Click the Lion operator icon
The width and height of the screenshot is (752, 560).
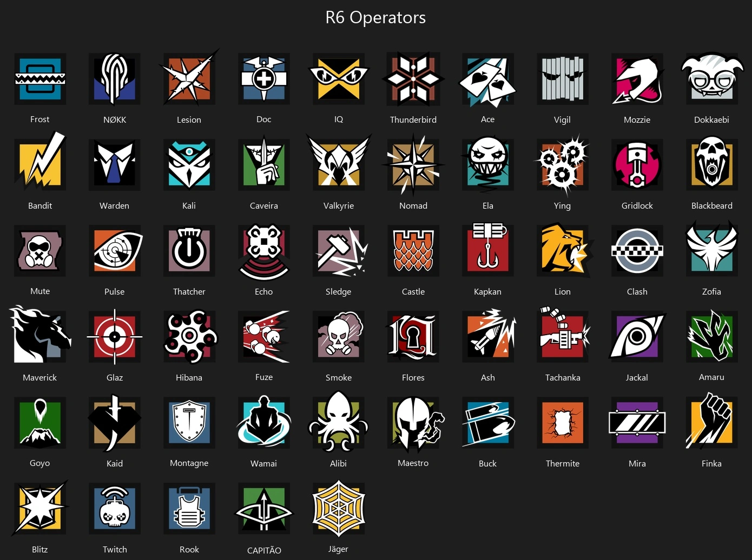click(x=563, y=251)
